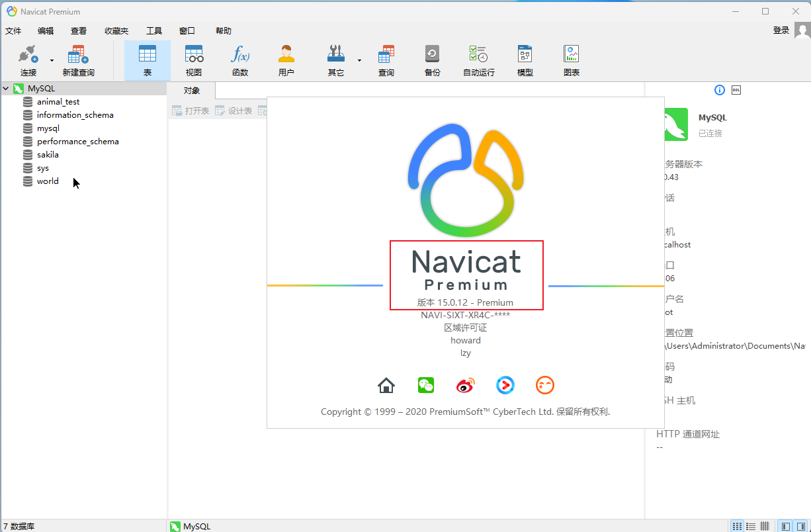This screenshot has width=811, height=532.
Task: Select the information_schema database
Action: click(75, 115)
